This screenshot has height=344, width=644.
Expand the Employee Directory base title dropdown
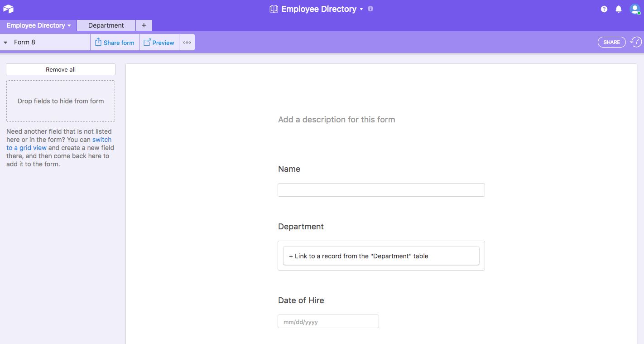point(361,9)
